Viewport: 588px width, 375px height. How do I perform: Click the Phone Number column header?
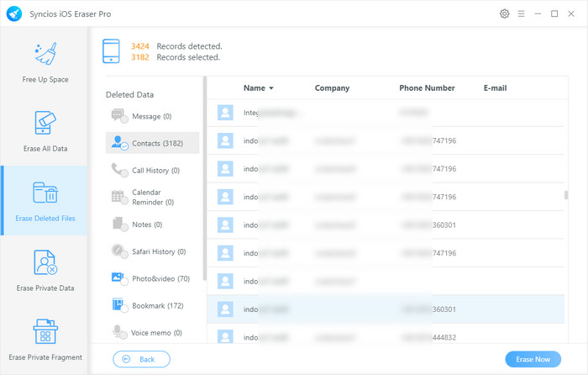coord(427,87)
